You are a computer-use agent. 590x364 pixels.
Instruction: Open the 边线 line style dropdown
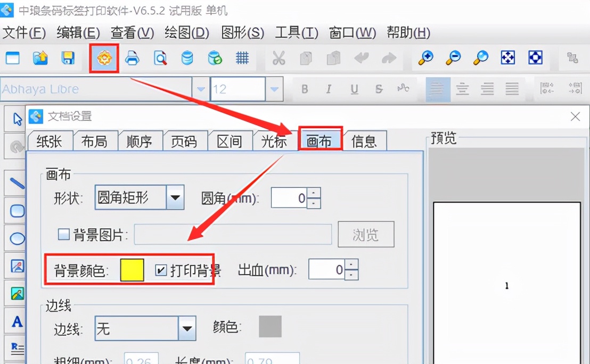click(187, 328)
